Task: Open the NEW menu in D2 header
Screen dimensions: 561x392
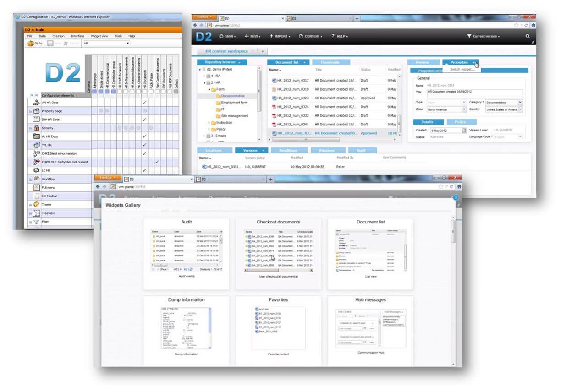Action: click(x=252, y=36)
